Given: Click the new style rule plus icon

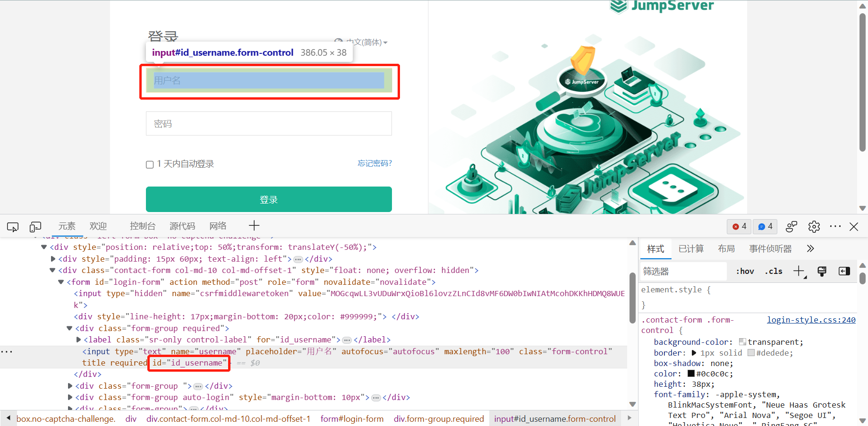Looking at the screenshot, I should coord(799,271).
